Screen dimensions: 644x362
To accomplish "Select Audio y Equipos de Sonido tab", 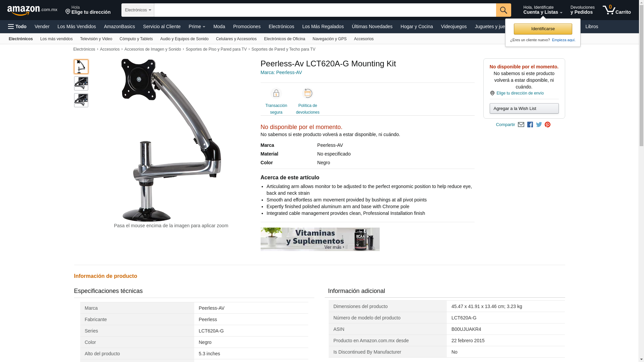I will 184,39.
